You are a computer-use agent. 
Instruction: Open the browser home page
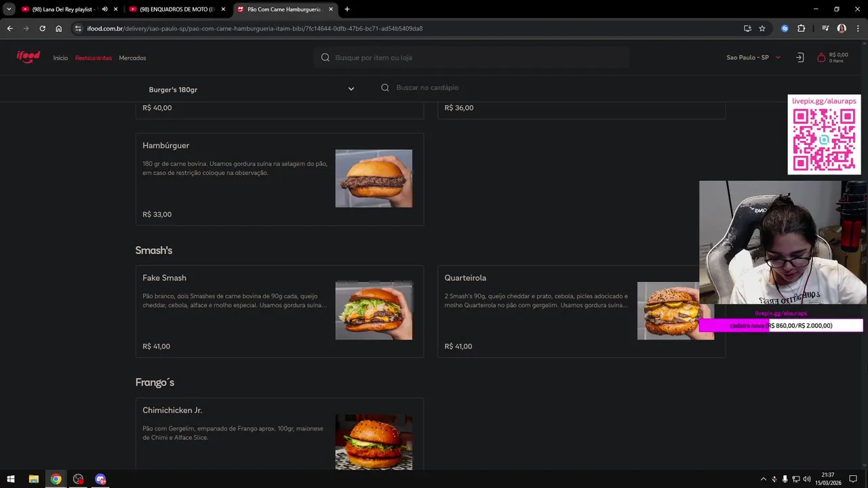tap(59, 28)
